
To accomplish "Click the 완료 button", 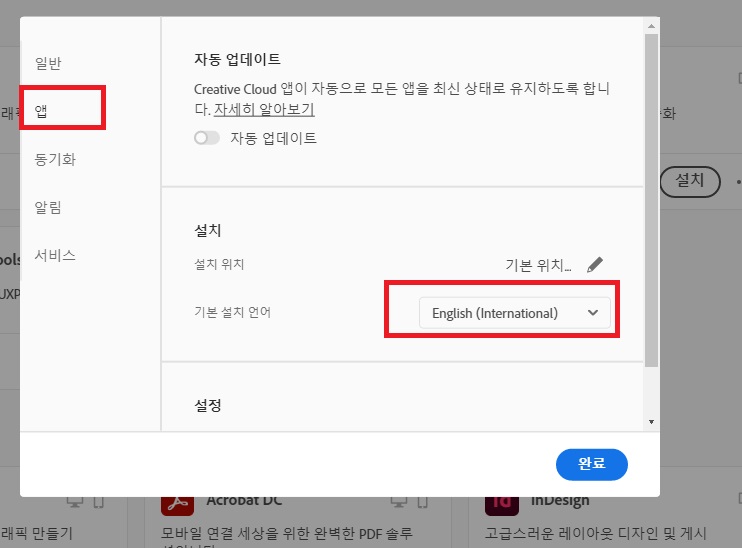I will point(592,464).
